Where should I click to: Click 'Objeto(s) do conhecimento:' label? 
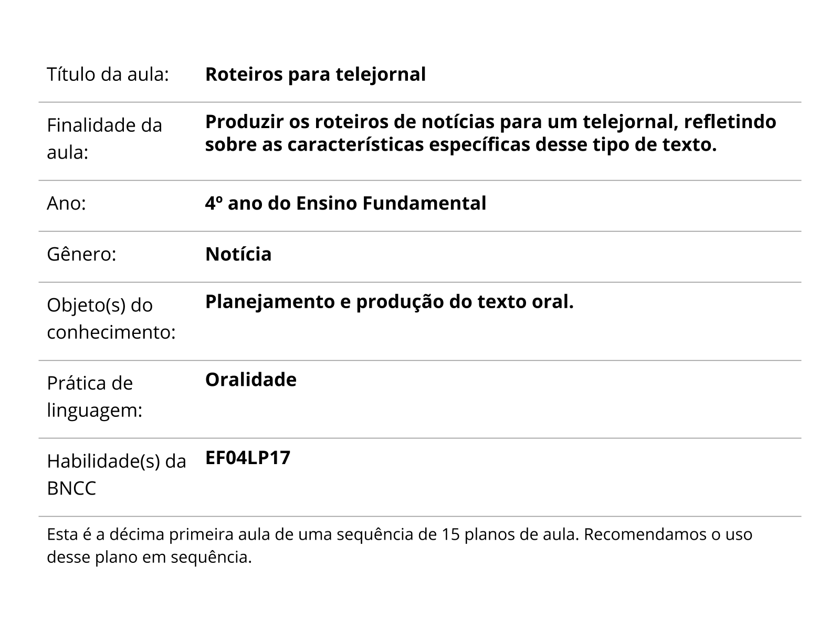pyautogui.click(x=111, y=318)
